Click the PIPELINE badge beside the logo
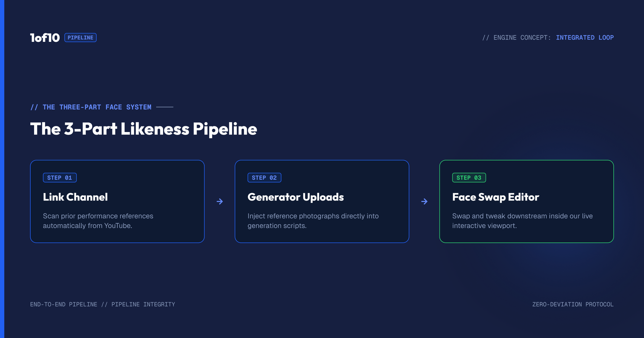644x338 pixels. pyautogui.click(x=80, y=38)
